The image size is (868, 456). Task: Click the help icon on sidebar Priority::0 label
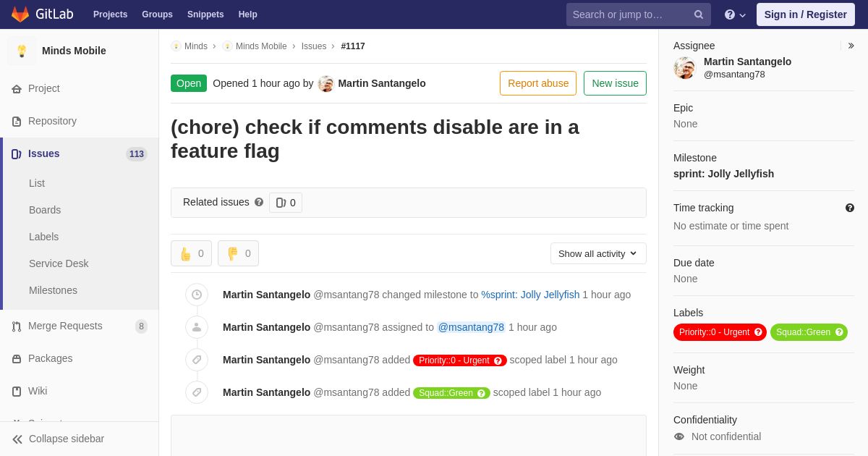pyautogui.click(x=758, y=332)
